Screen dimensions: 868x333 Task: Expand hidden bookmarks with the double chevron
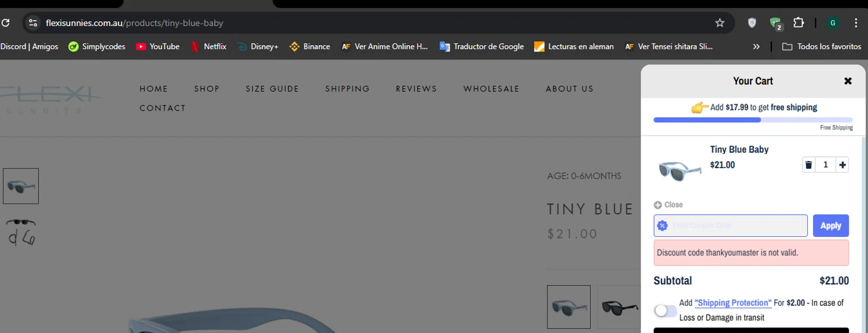click(x=756, y=46)
